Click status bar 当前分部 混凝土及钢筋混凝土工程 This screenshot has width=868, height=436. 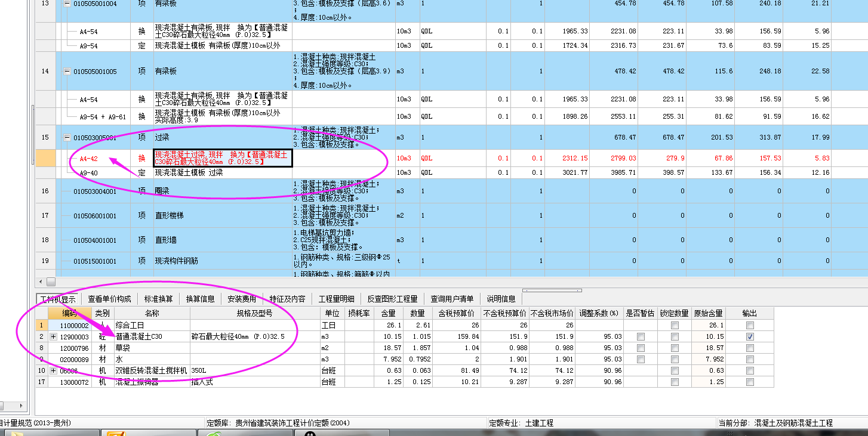click(775, 423)
